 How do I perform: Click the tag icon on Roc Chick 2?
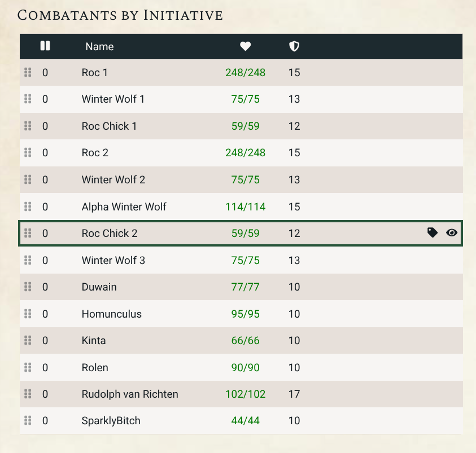coord(433,232)
